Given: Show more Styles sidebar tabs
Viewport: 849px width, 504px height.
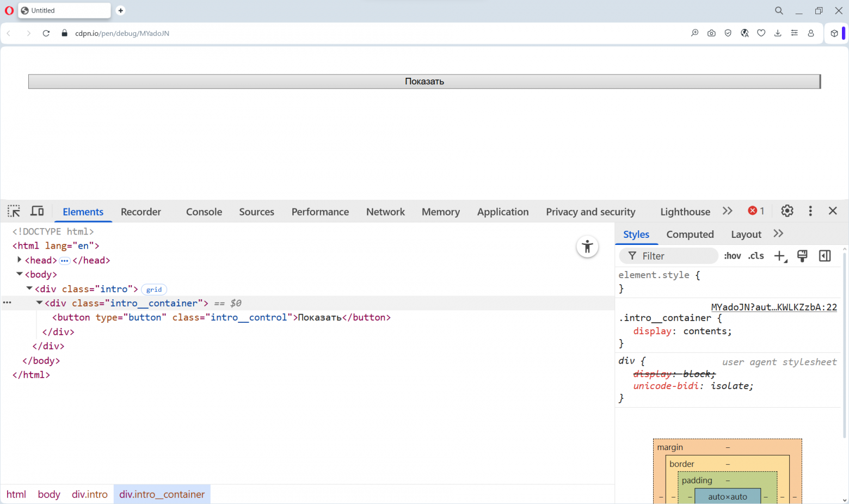Looking at the screenshot, I should click(x=778, y=233).
